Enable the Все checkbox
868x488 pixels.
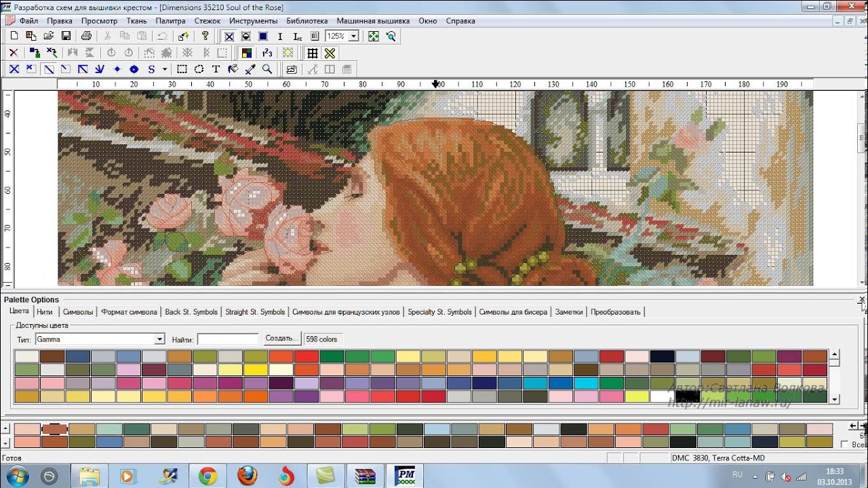pyautogui.click(x=844, y=444)
